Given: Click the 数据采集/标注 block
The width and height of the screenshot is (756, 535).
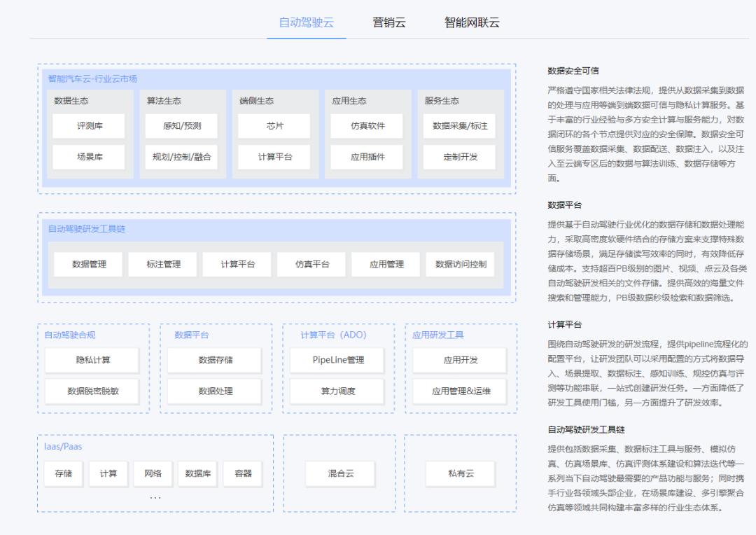Looking at the screenshot, I should [459, 126].
